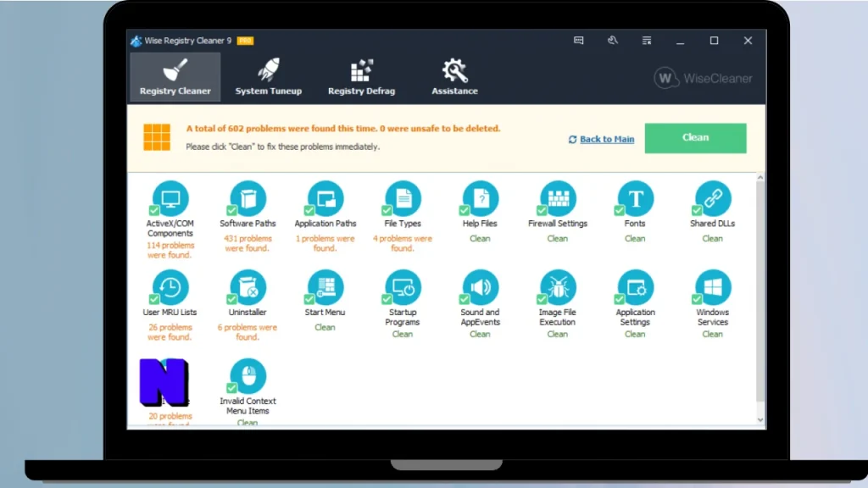
Task: Click the WiseCleaner brand logo
Action: [703, 79]
